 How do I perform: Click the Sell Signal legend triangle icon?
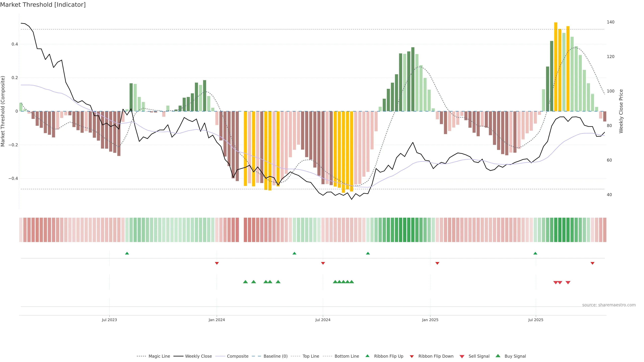coord(462,356)
